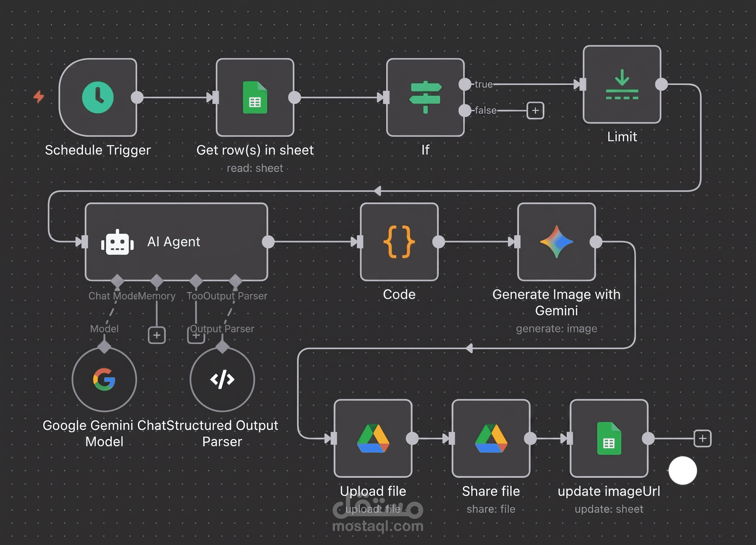The width and height of the screenshot is (756, 545).
Task: Click the "Limit" node label
Action: pos(622,137)
